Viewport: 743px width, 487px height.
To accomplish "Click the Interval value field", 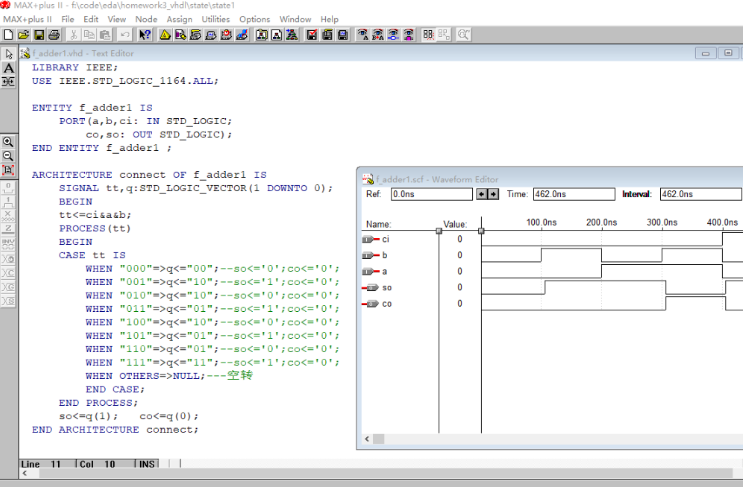I will pyautogui.click(x=698, y=194).
